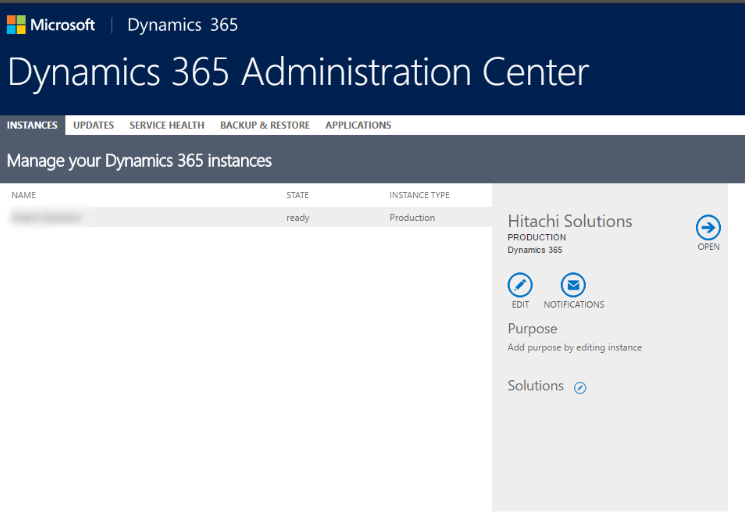Click the EDIT label text
745x523 pixels.
click(520, 305)
